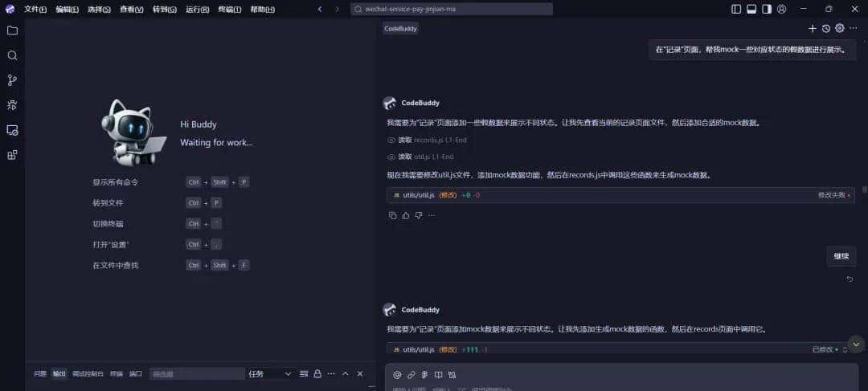
Task: Open the 任务 output channel dropdown
Action: [269, 374]
